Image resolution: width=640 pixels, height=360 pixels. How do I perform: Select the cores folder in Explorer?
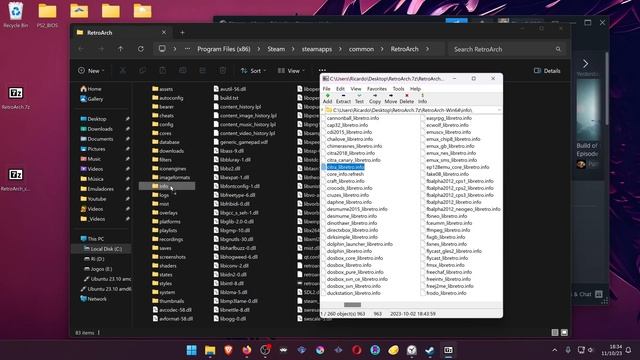(162, 133)
